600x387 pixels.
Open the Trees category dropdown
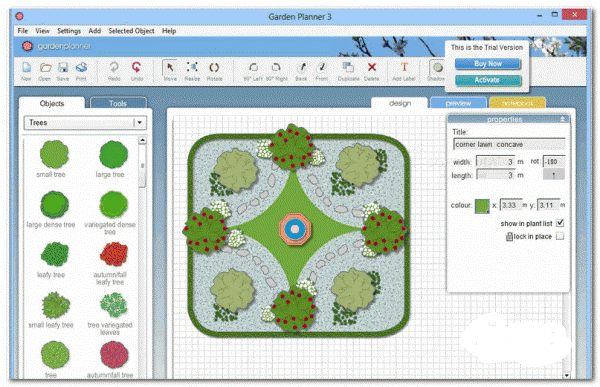(140, 122)
